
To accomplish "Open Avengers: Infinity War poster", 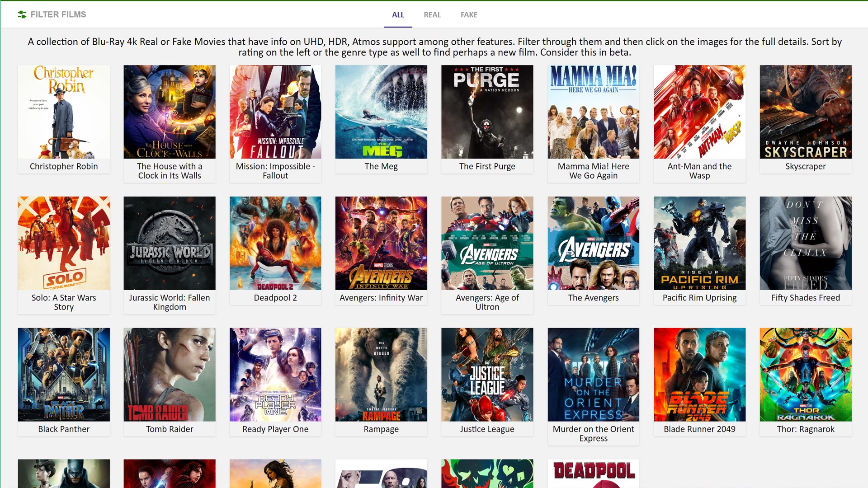I will pyautogui.click(x=381, y=243).
